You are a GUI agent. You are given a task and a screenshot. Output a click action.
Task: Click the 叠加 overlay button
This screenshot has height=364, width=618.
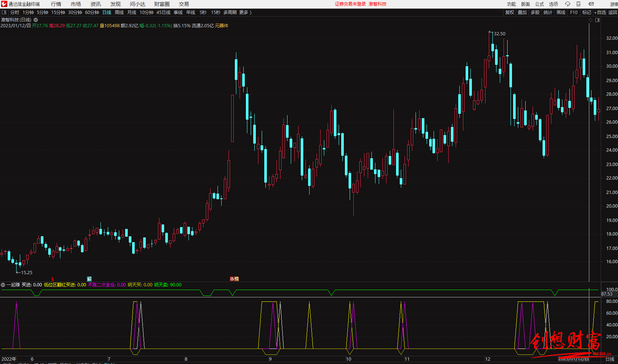[x=522, y=13]
